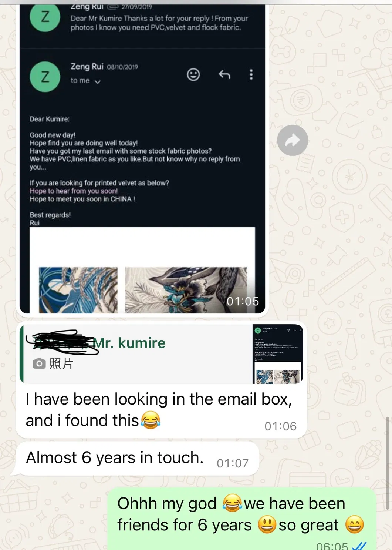Open the shared email screenshot image
Image resolution: width=392 pixels, height=550 pixels.
[x=142, y=159]
